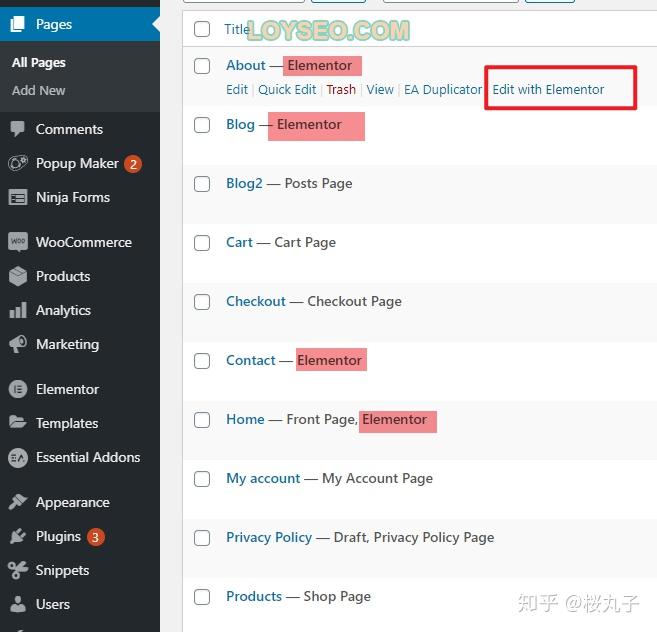
Task: Tick the checkbox for the Contact page
Action: tap(202, 360)
